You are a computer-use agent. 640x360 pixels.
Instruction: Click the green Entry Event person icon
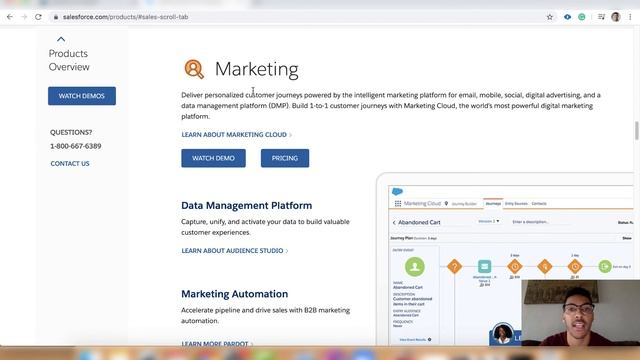[x=415, y=267]
